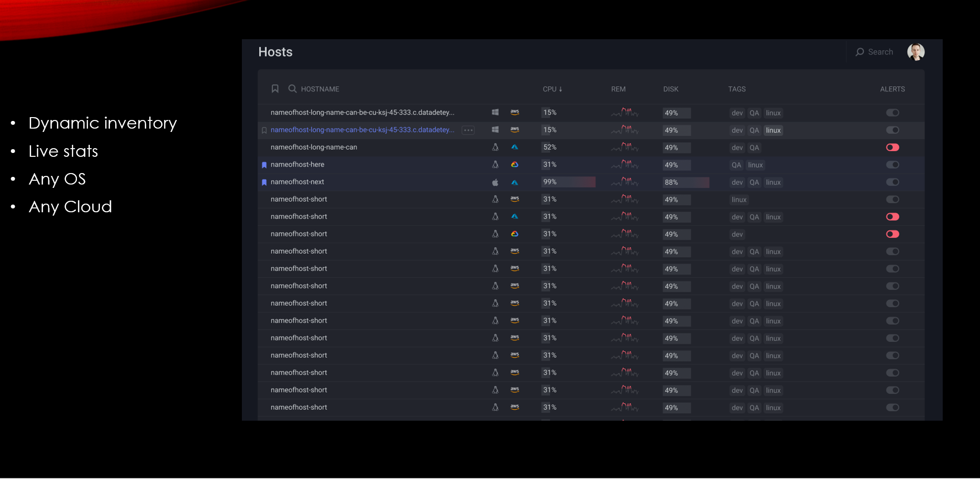This screenshot has height=479, width=980.
Task: Click the user profile avatar
Action: pyautogui.click(x=915, y=52)
